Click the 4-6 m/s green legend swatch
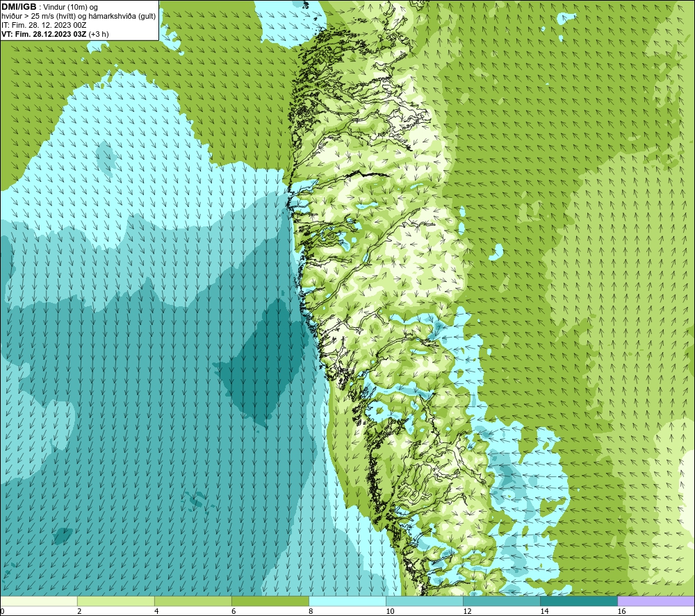This screenshot has height=616, width=695. coord(193,601)
